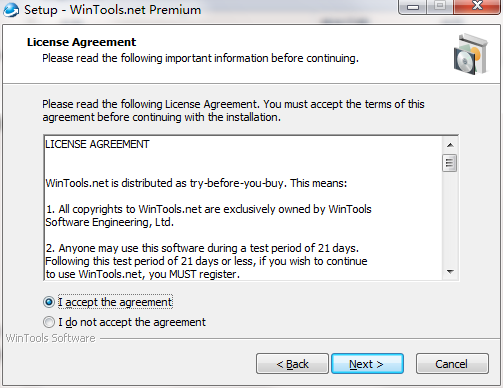This screenshot has width=503, height=388.
Task: Click inside the license agreement text box
Action: coord(243,208)
